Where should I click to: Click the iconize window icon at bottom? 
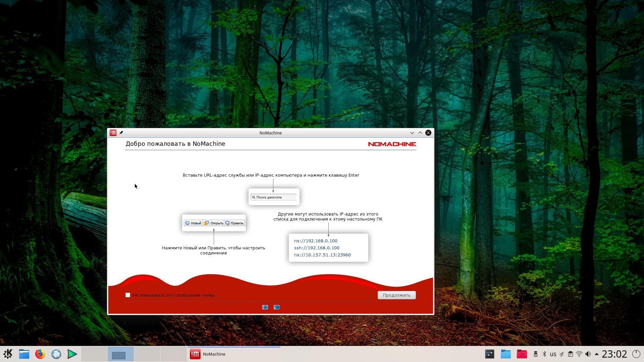tap(276, 307)
